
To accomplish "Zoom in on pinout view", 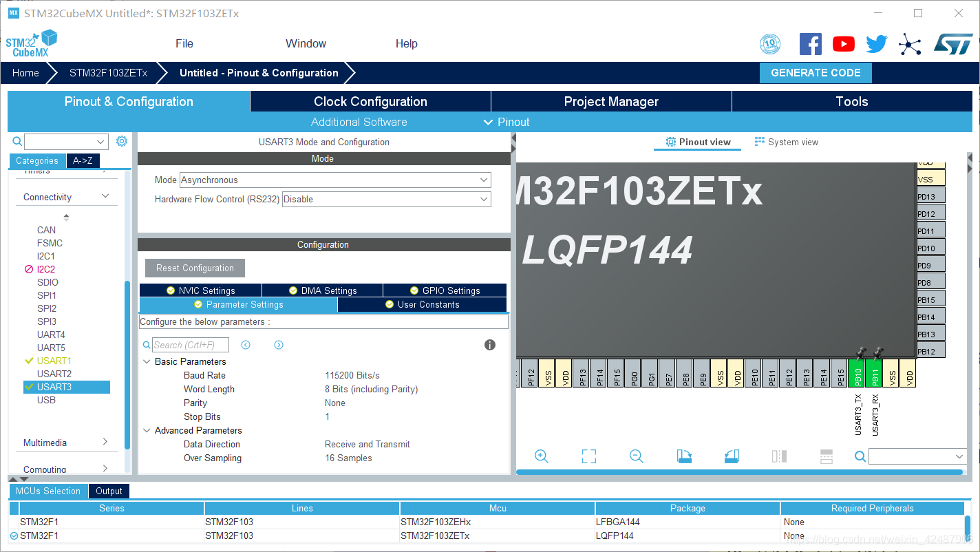I will click(542, 456).
